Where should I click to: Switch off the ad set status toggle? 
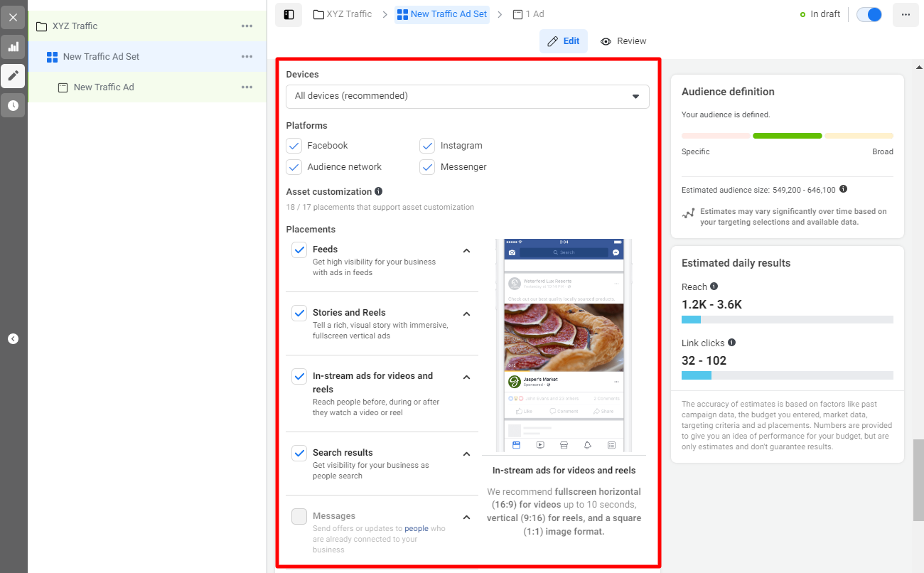point(869,14)
